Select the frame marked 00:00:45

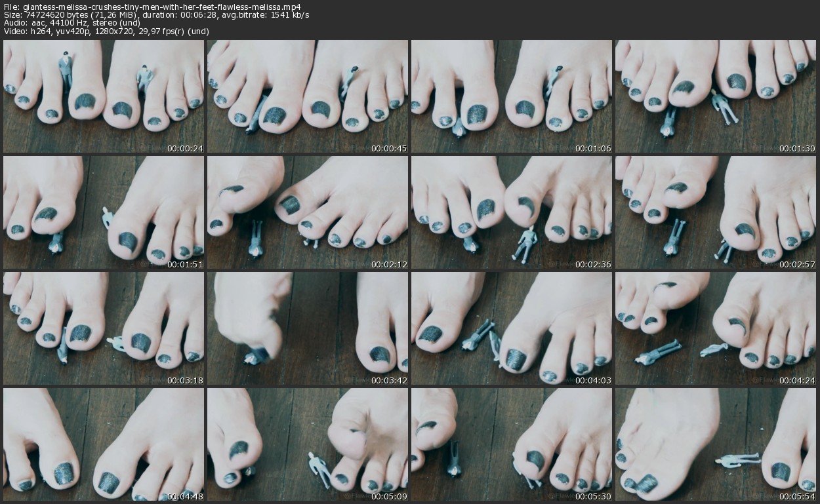(308, 96)
